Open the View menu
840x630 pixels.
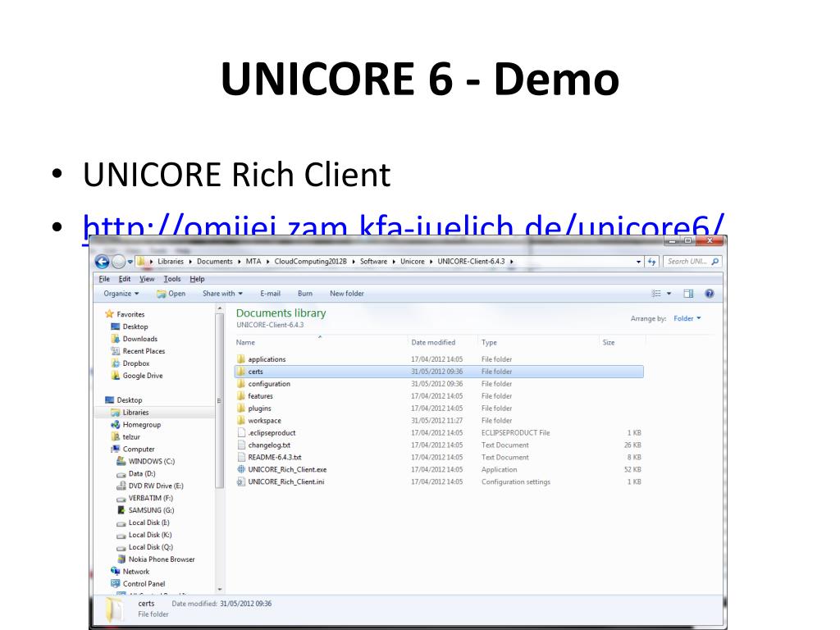coord(147,279)
